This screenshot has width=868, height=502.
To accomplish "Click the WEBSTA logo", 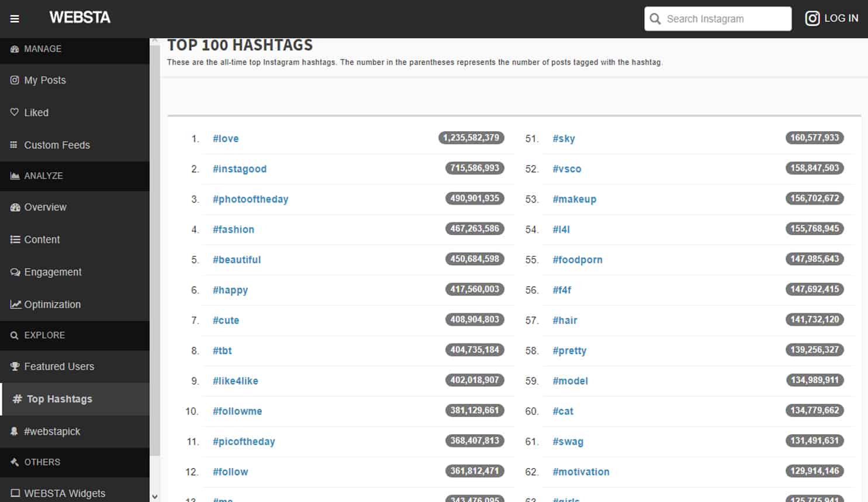I will point(80,18).
